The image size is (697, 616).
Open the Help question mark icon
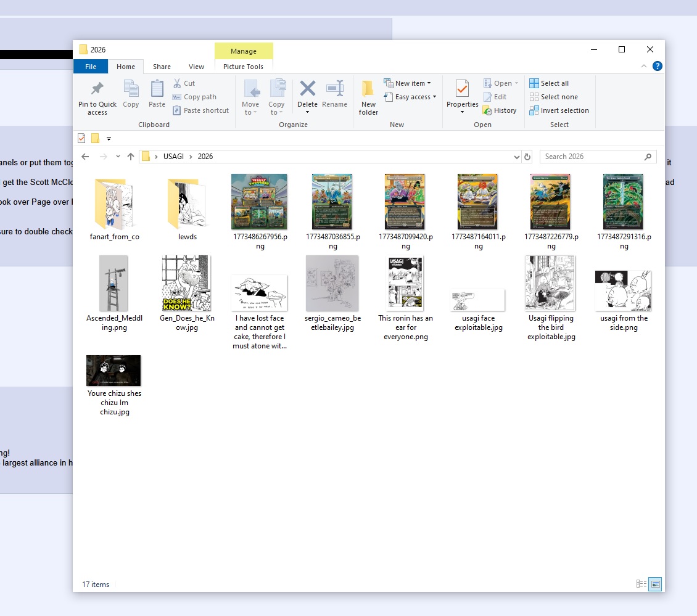(x=658, y=66)
